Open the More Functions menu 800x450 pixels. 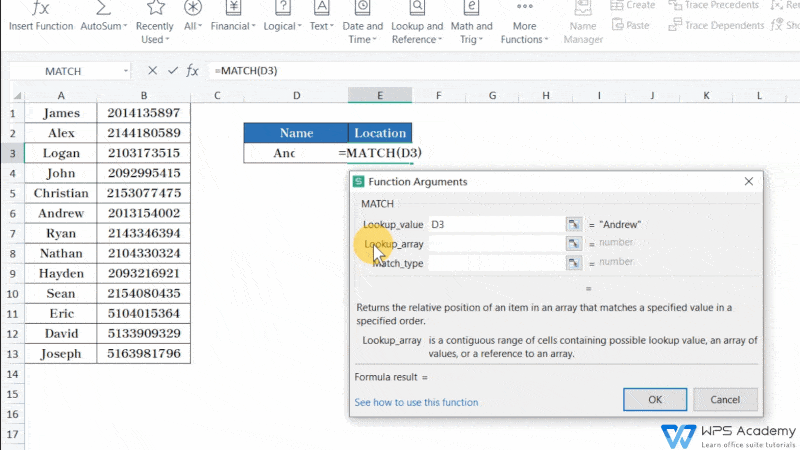524,23
